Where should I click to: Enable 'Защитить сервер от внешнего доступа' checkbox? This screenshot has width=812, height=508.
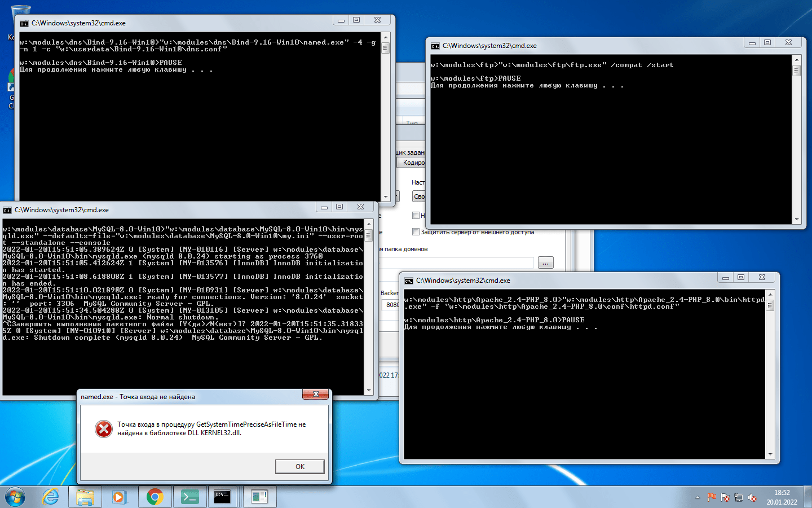pyautogui.click(x=416, y=232)
